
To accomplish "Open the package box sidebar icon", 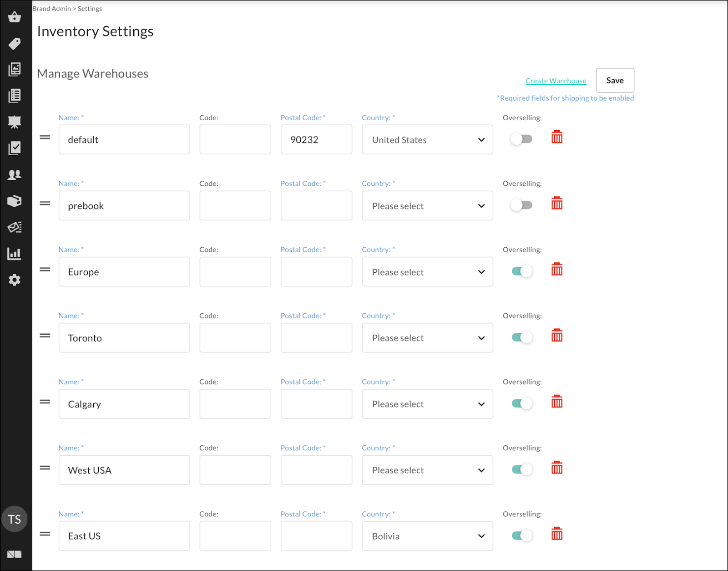I will coord(15,201).
